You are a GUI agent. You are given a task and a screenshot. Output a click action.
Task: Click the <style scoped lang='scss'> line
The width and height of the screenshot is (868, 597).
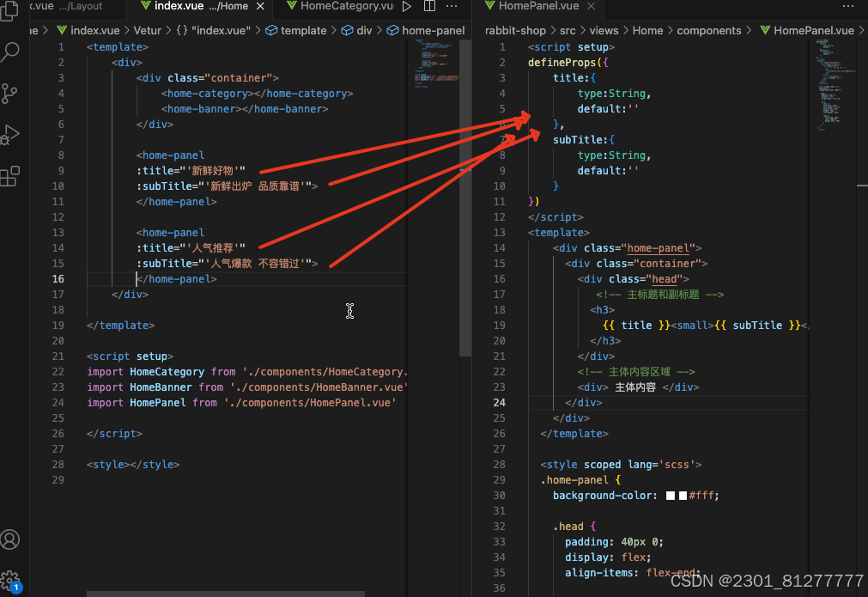click(x=621, y=465)
